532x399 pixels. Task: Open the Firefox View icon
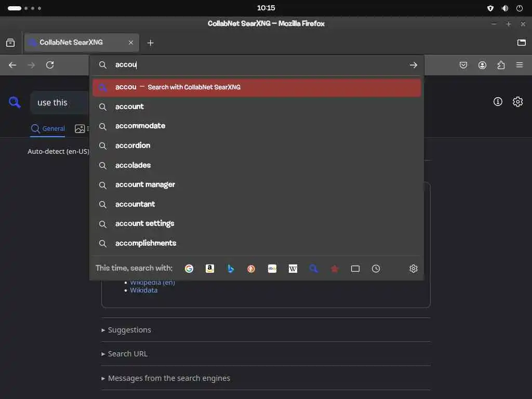tap(10, 43)
